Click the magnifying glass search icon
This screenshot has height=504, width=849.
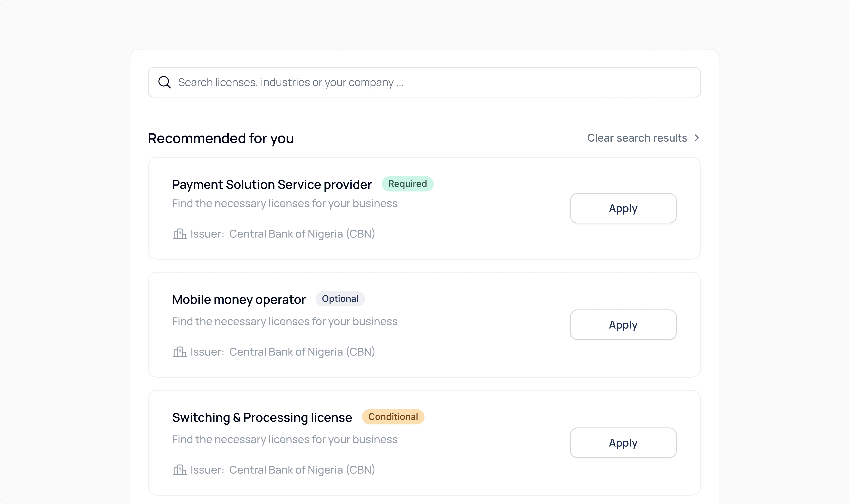coord(164,82)
